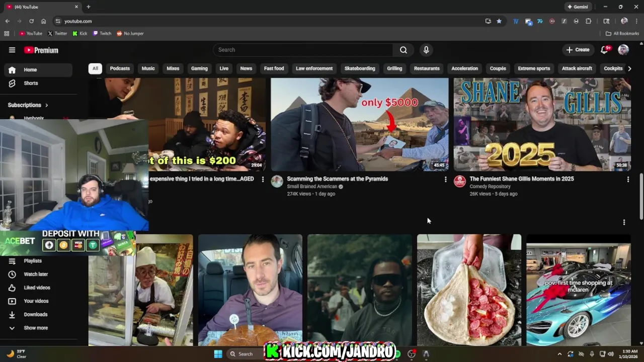Click the page vertical scrollbar
The width and height of the screenshot is (644, 362).
pos(641,196)
